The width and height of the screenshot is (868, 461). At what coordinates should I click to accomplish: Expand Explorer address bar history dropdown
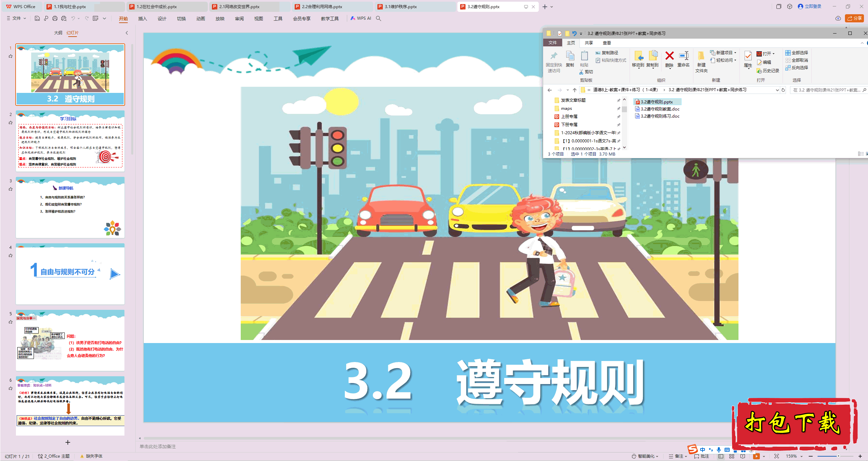point(777,90)
